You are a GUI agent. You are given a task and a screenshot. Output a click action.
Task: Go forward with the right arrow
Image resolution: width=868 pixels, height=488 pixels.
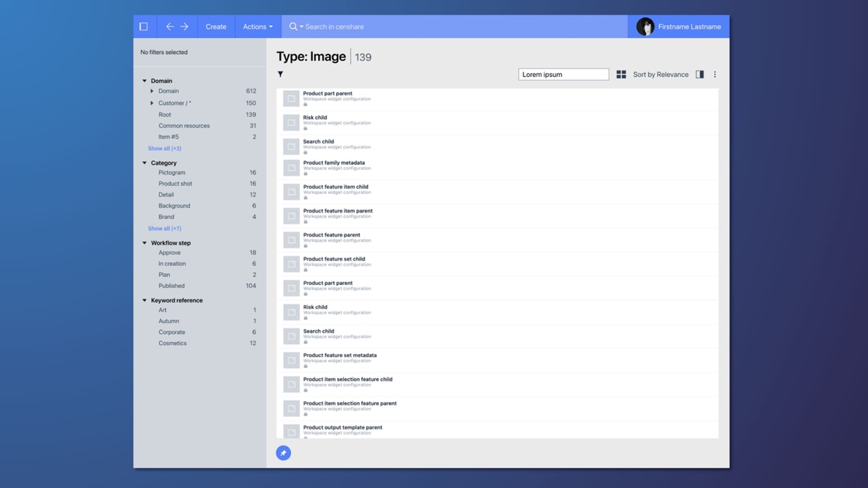point(184,26)
